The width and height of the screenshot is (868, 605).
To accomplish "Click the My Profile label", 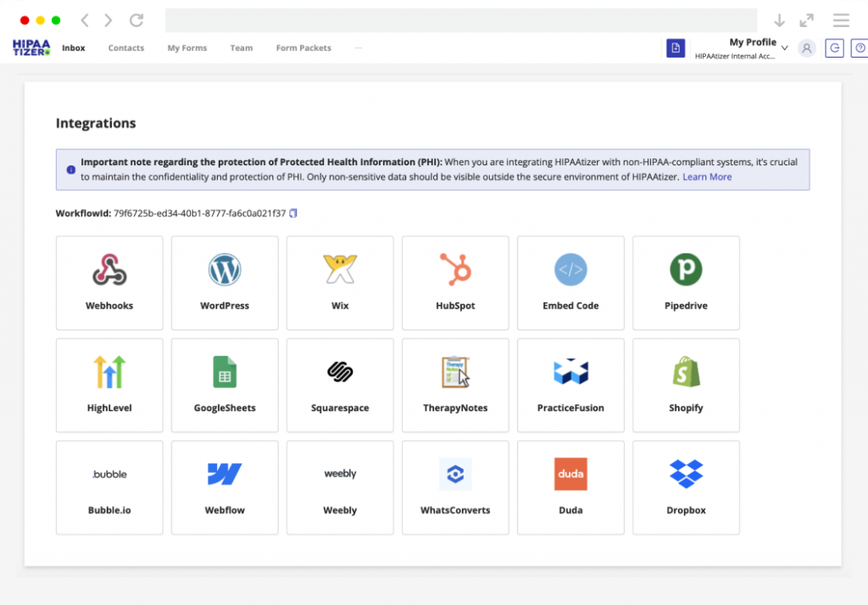I will [753, 42].
